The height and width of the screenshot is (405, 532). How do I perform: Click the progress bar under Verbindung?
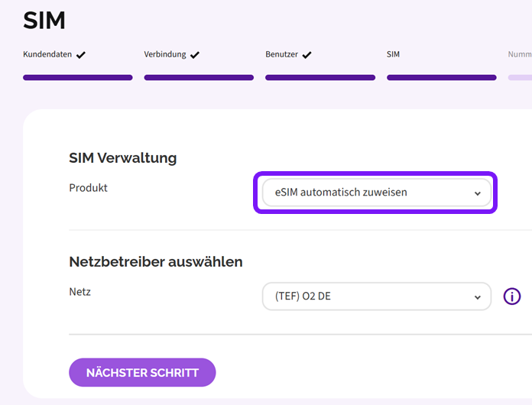[x=199, y=77]
